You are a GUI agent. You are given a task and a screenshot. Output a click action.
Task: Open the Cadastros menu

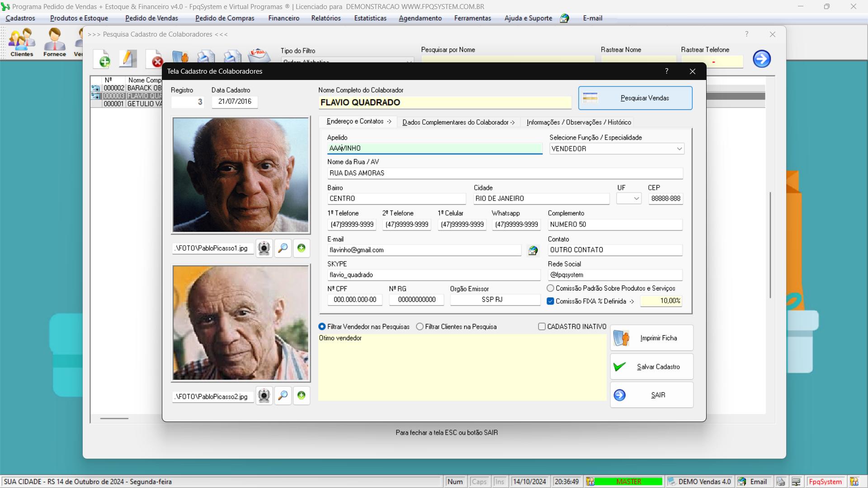20,19
